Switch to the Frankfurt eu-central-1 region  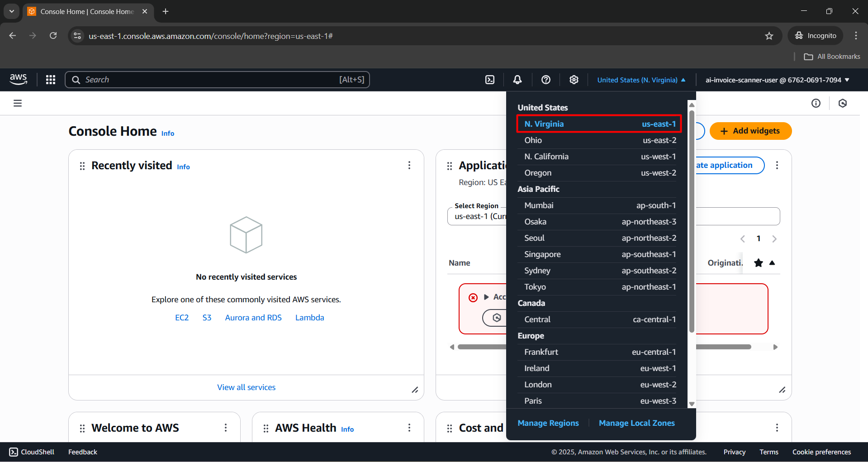[x=600, y=352]
